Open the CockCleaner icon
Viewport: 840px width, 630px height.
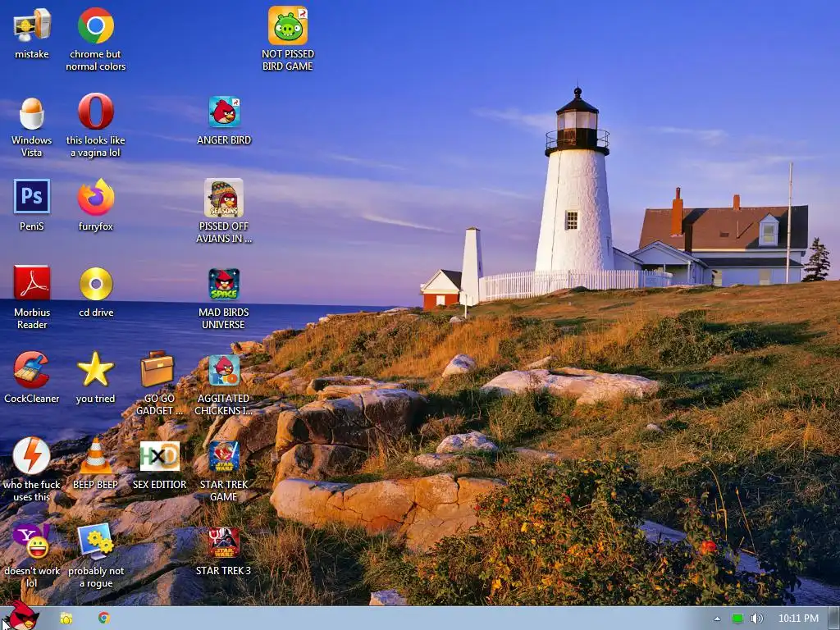click(32, 370)
